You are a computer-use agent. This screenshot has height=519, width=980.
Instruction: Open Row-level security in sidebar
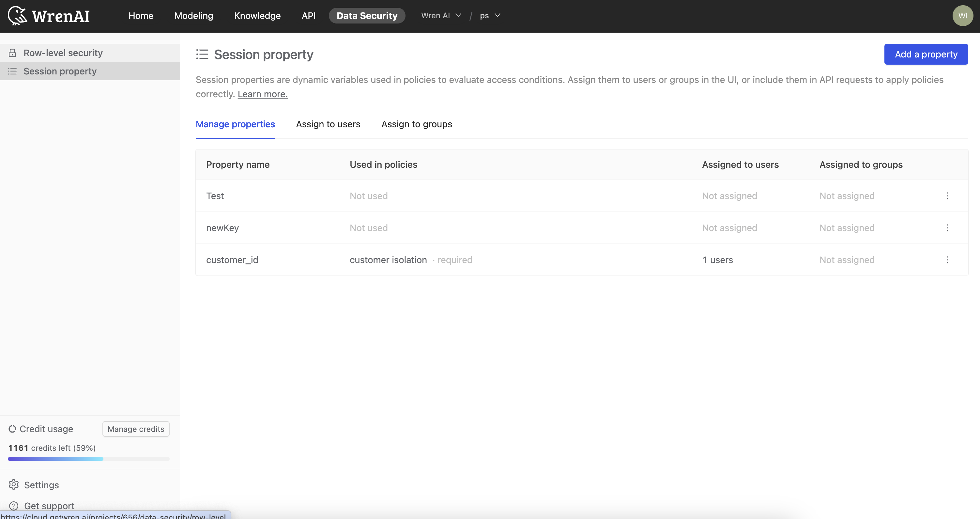point(90,53)
